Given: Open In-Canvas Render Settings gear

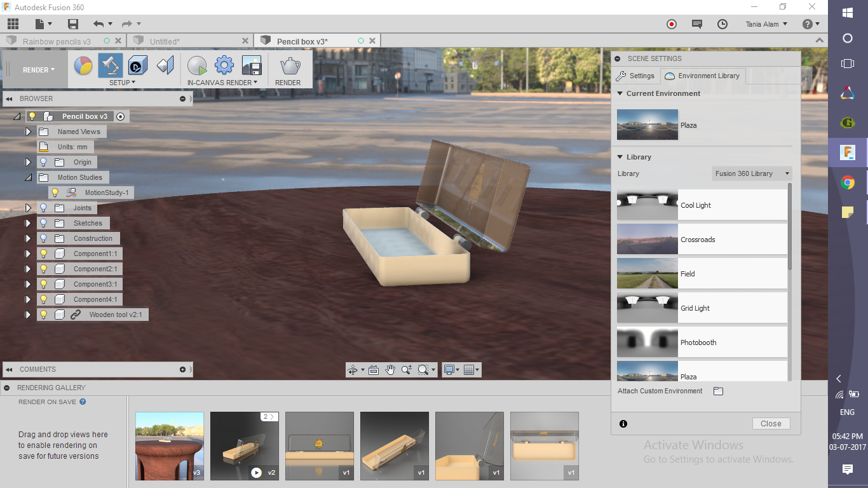Looking at the screenshot, I should click(x=224, y=65).
